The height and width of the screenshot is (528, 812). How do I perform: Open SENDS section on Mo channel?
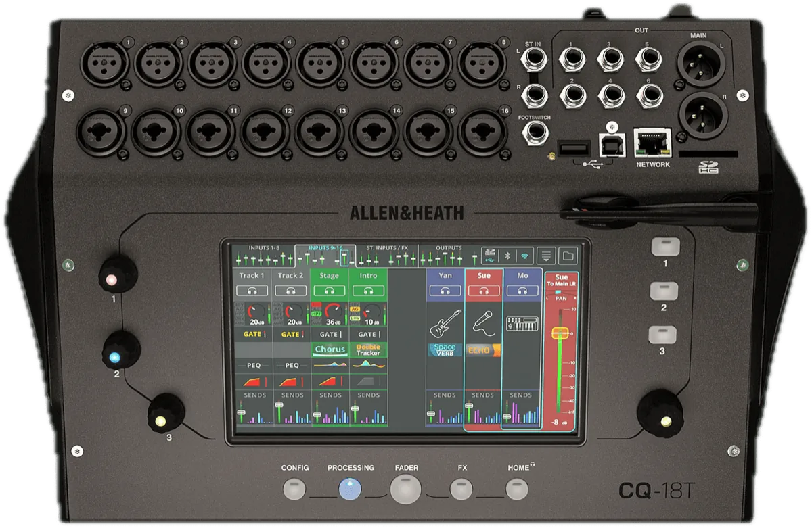[522, 409]
